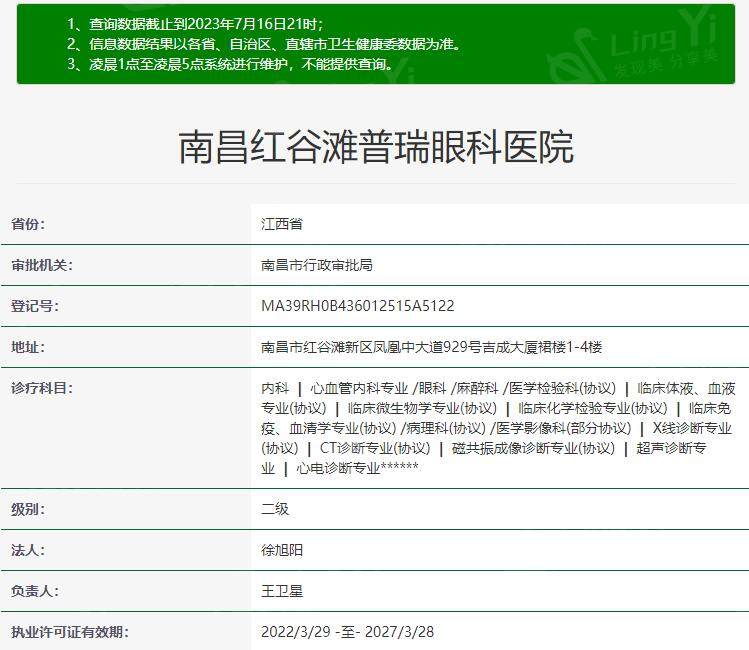Select the province value 江西省
Screen dimensions: 749x650
[282, 224]
